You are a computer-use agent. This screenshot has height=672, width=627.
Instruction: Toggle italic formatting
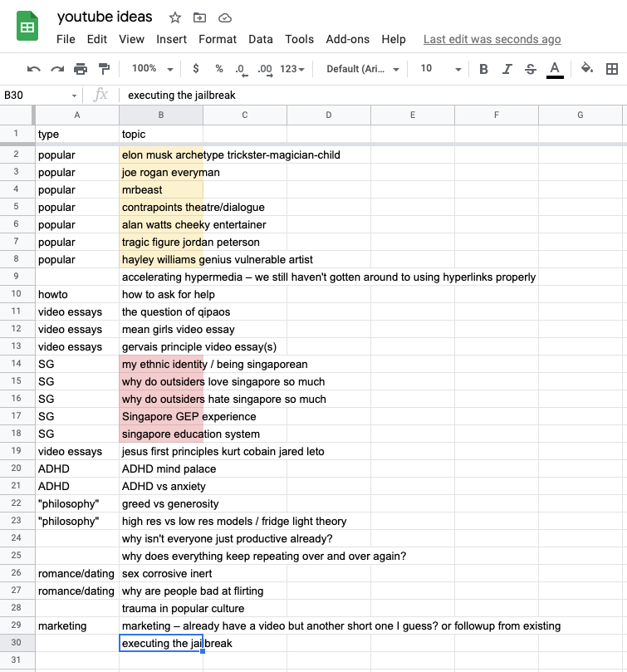click(507, 69)
